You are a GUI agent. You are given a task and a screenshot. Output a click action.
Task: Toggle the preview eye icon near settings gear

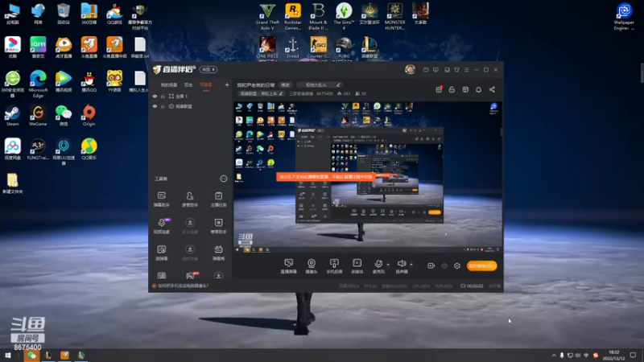[x=444, y=266]
